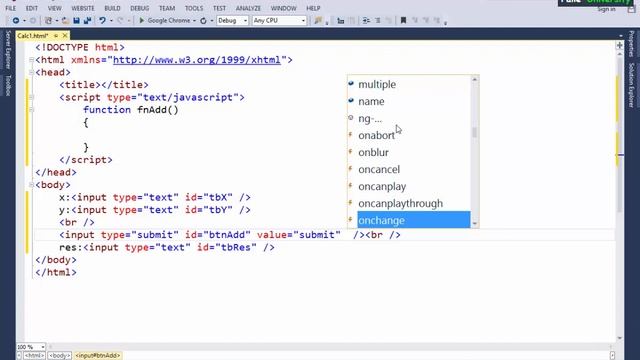This screenshot has width=640, height=360.
Task: Select 'multiple' in the IntelliSense list
Action: (409, 84)
